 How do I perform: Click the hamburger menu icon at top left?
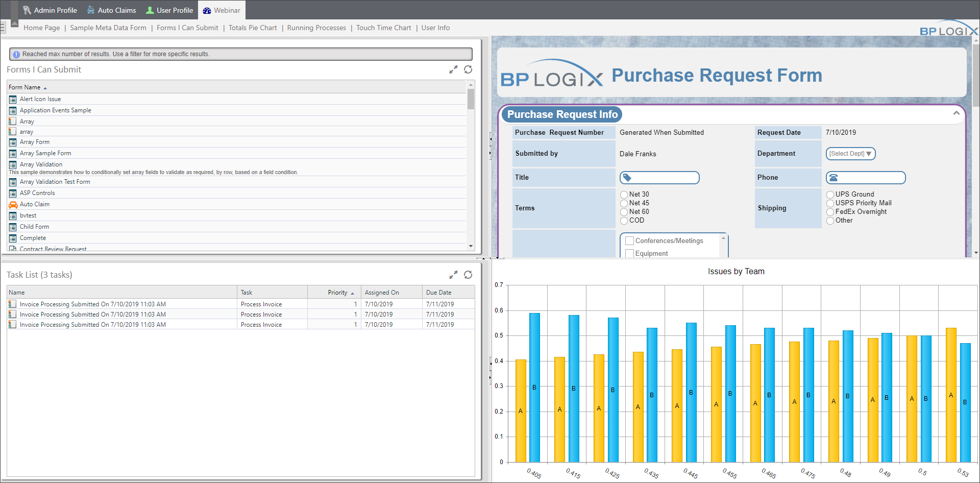[x=3, y=28]
